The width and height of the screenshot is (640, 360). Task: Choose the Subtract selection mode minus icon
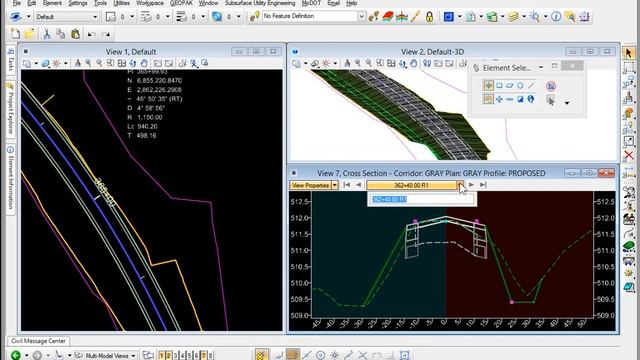pyautogui.click(x=509, y=99)
